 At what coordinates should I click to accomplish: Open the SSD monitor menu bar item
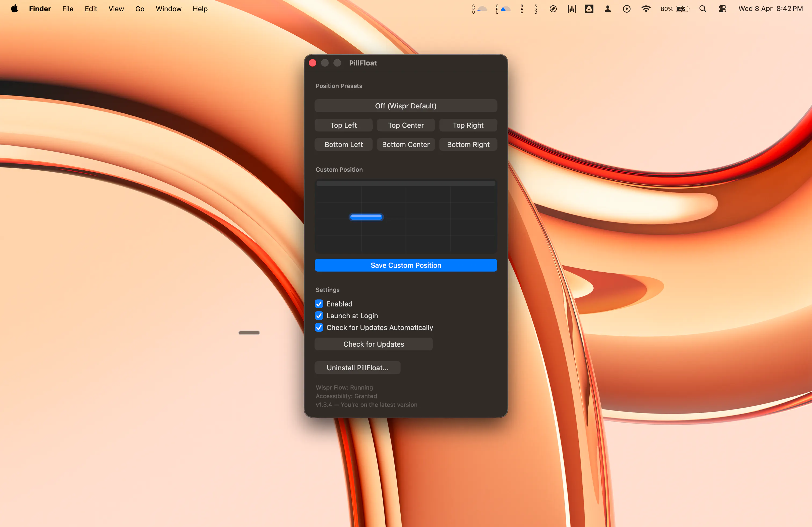(536, 9)
